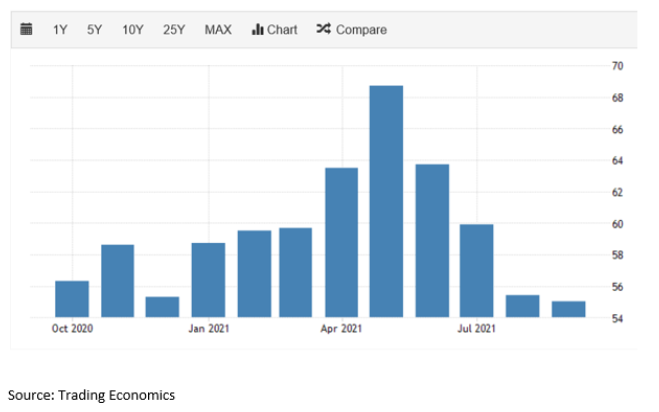This screenshot has height=412, width=659.
Task: Open the Chart type menu
Action: tap(274, 29)
